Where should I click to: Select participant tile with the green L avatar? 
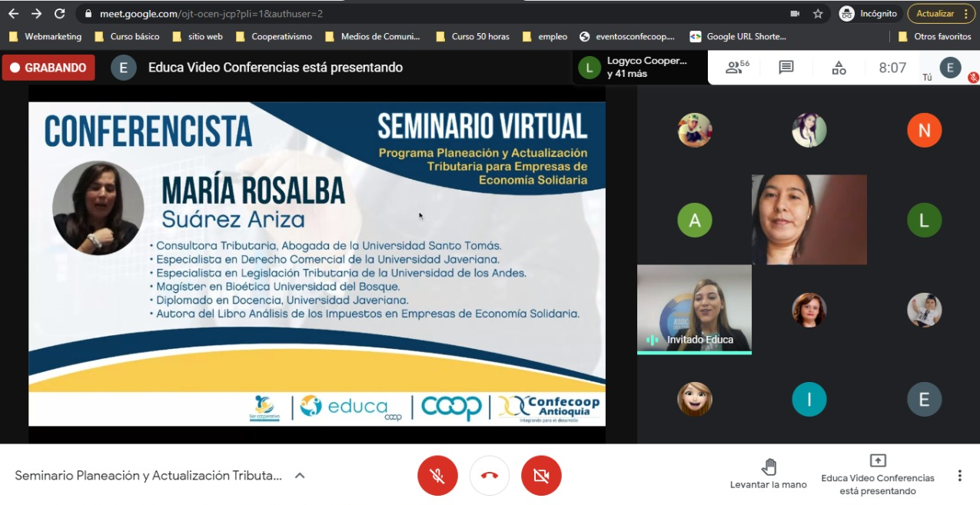point(924,221)
